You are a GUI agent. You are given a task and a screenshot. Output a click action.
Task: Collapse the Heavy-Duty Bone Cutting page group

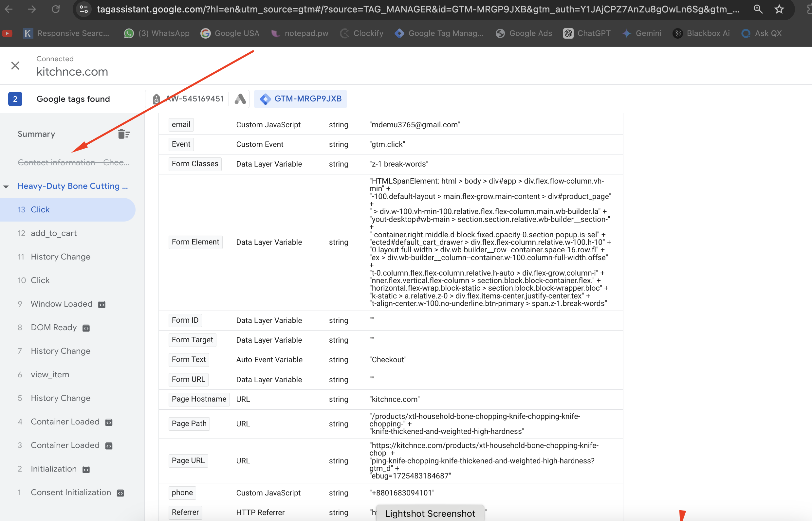coord(6,187)
